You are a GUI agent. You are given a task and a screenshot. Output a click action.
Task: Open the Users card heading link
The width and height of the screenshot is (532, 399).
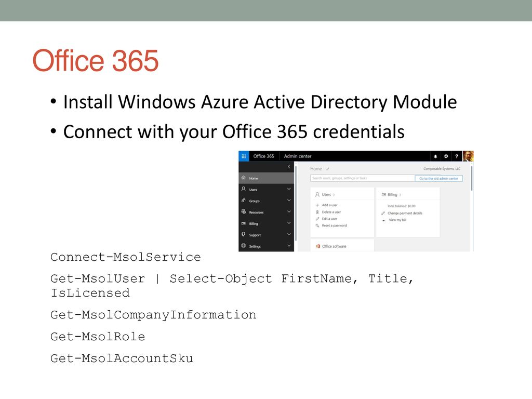(326, 195)
